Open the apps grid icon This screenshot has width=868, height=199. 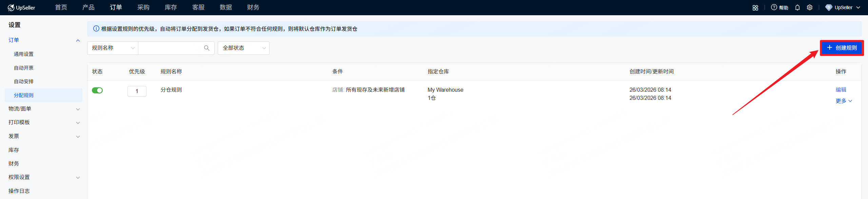tap(755, 7)
